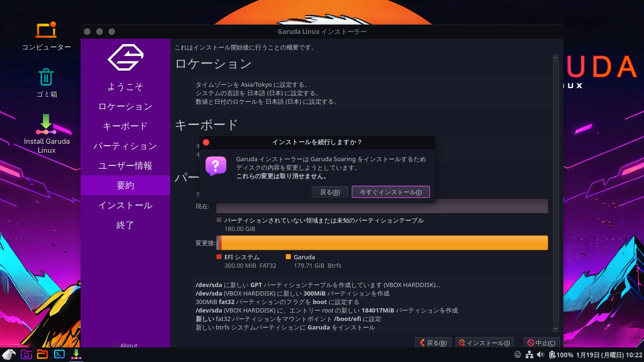Click the gray unpartitioned-space legend swatch
This screenshot has height=362, width=644.
point(219,220)
